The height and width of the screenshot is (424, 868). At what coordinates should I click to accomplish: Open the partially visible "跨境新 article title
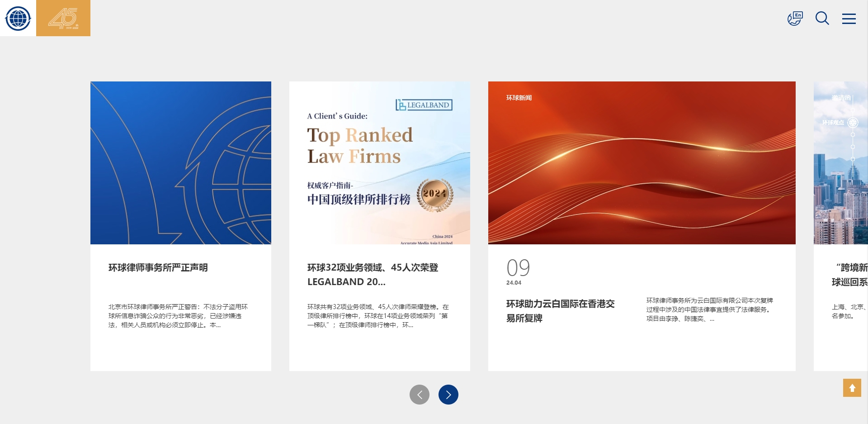tap(850, 275)
